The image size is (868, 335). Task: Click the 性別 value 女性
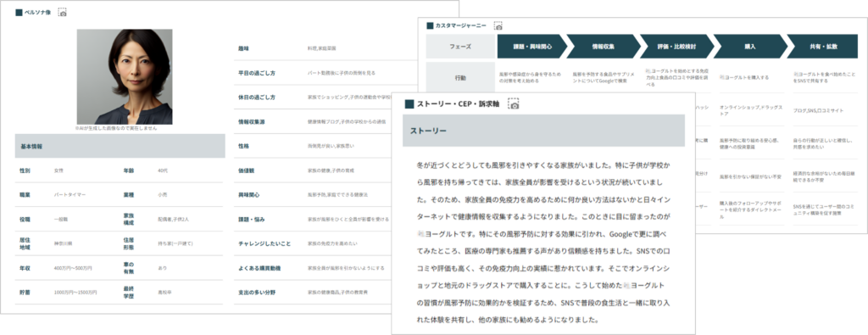tap(58, 170)
